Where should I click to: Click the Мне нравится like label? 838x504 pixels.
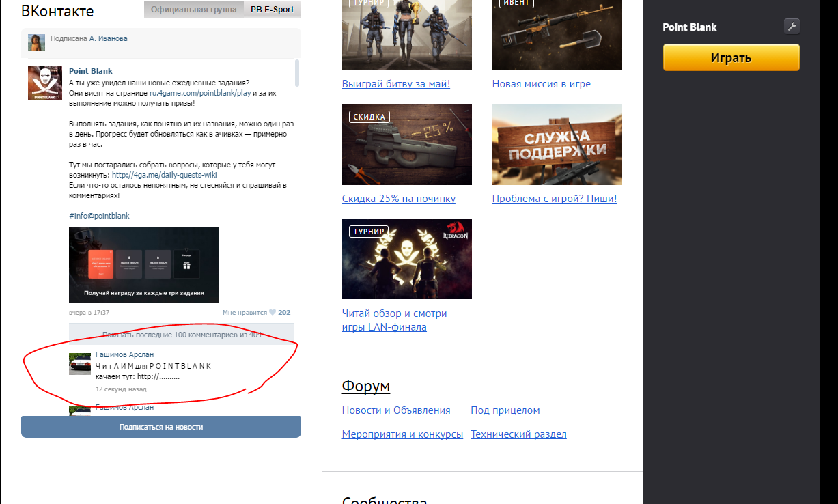pos(245,313)
